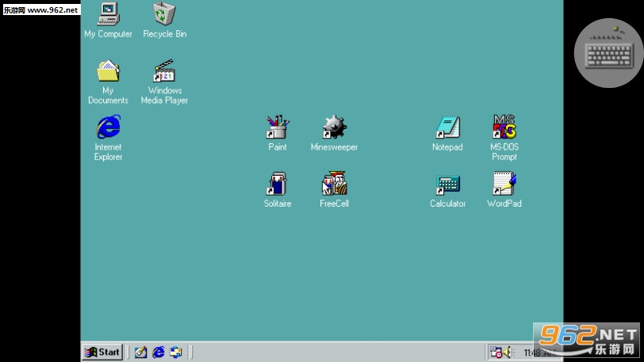The image size is (644, 362).
Task: Open the Task Scheduler tray icon
Action: click(x=496, y=352)
